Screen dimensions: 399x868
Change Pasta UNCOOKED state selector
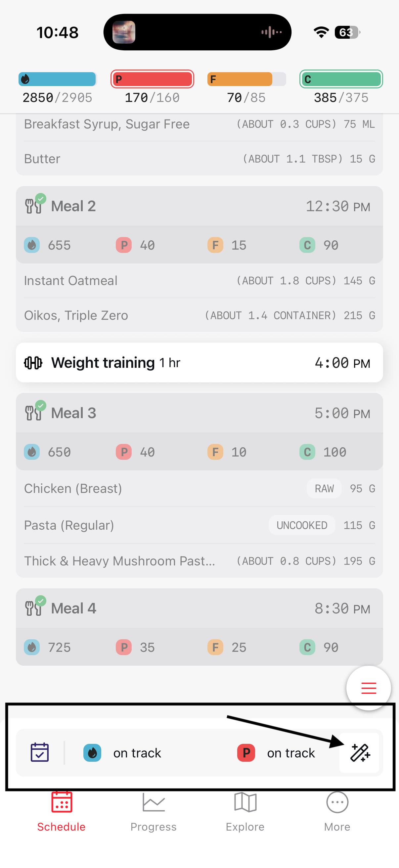point(302,525)
